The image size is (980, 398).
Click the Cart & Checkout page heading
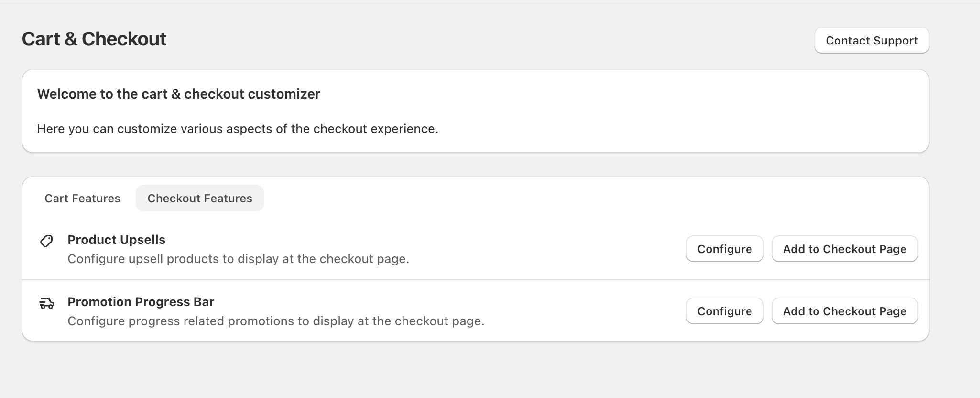(94, 39)
